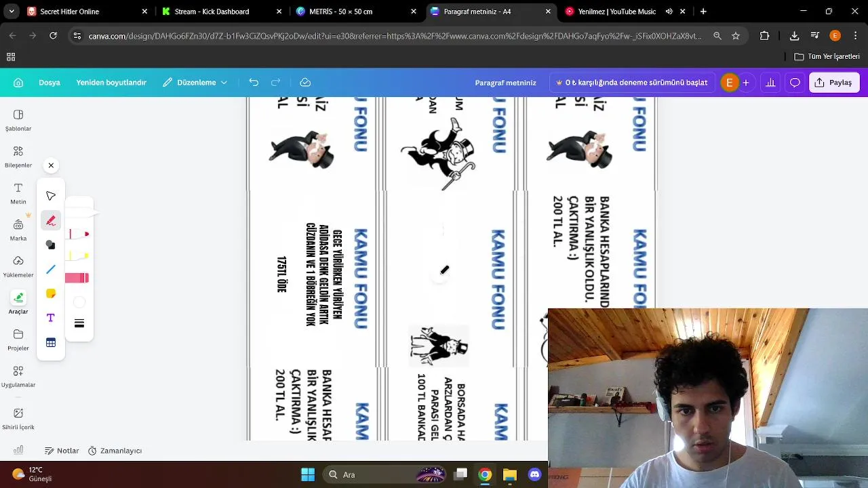This screenshot has width=868, height=488.
Task: Open the Araçlar panel
Action: 18,303
